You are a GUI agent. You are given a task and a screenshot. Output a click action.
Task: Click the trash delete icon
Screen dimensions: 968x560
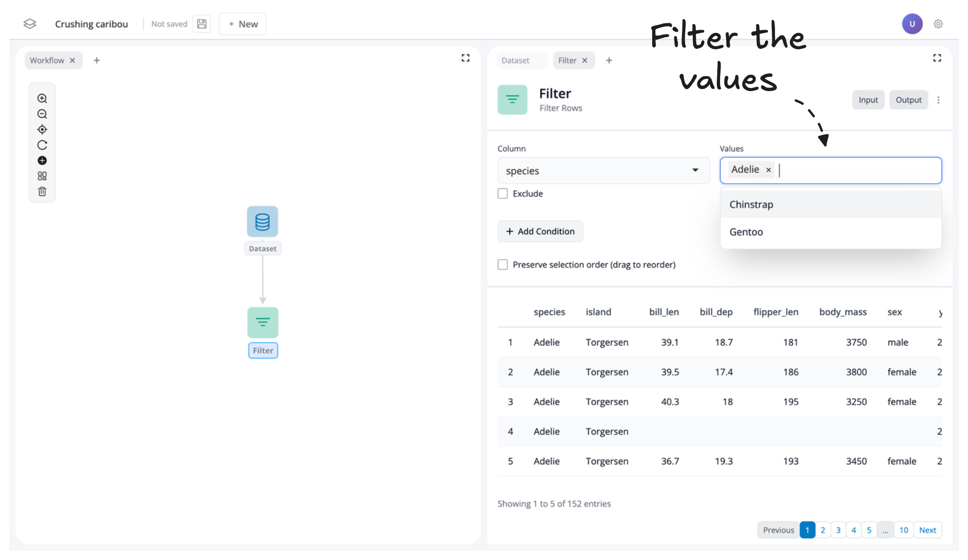42,192
